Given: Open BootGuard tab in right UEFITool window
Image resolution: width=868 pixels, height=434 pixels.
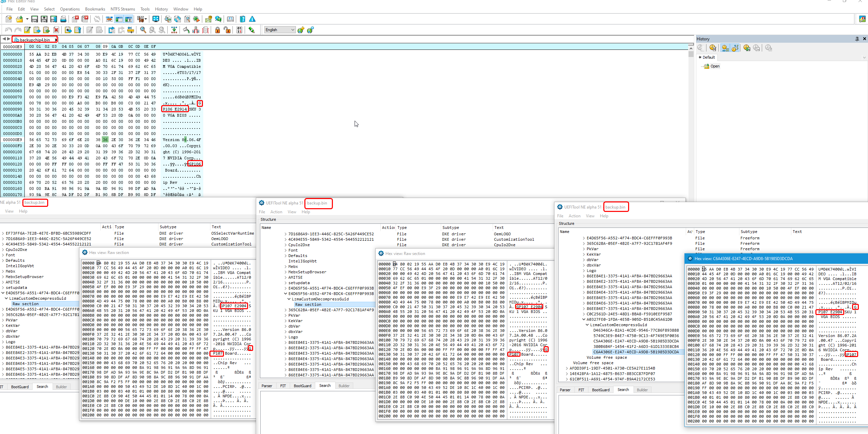Looking at the screenshot, I should [601, 390].
